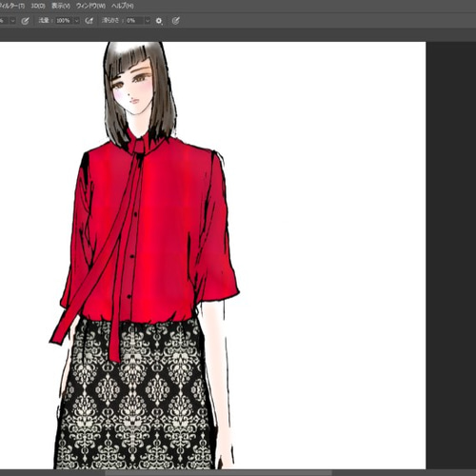The image size is (476, 476).
Task: Open the 3D(D) menu
Action: point(38,6)
